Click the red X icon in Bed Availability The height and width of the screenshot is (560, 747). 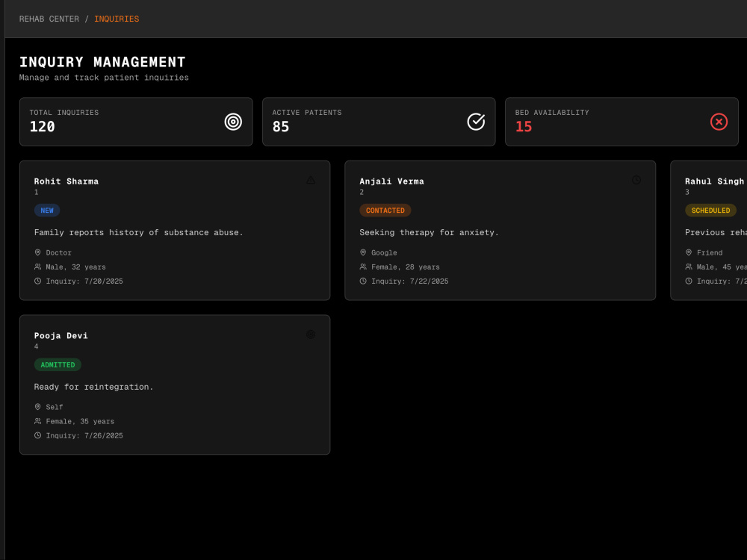pos(719,122)
